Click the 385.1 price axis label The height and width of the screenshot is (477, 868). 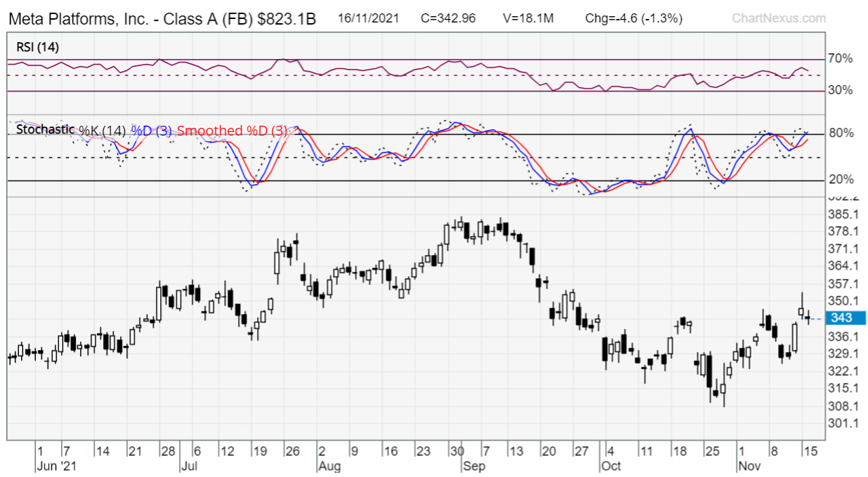click(x=844, y=214)
